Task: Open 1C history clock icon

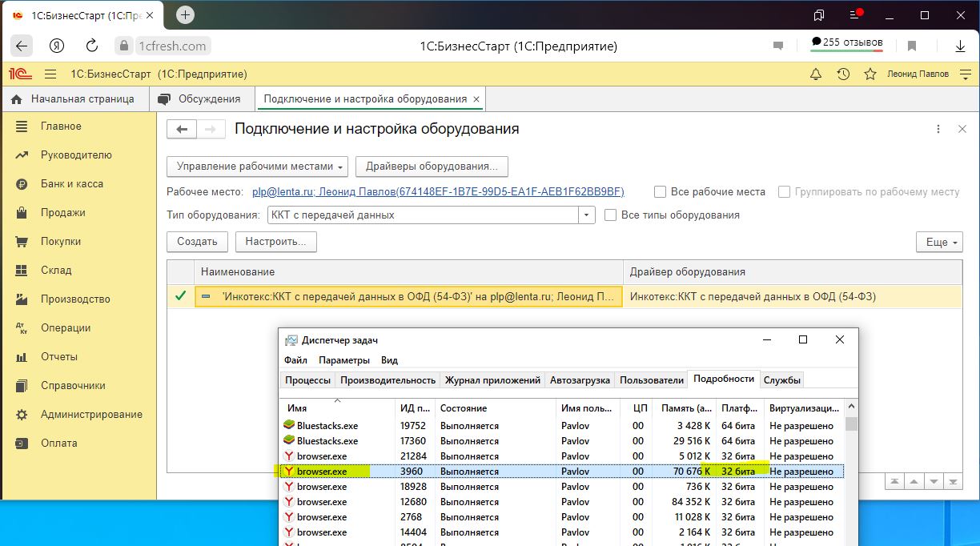Action: click(843, 74)
